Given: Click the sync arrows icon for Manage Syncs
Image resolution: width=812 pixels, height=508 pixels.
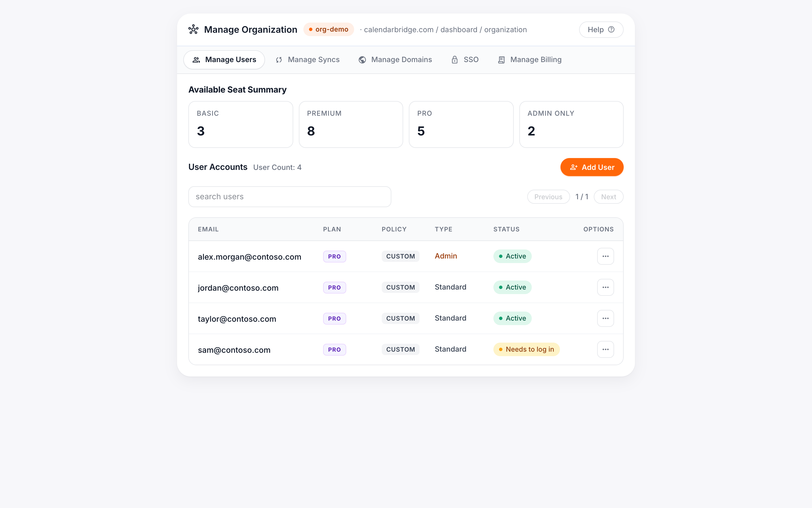Looking at the screenshot, I should pyautogui.click(x=279, y=60).
